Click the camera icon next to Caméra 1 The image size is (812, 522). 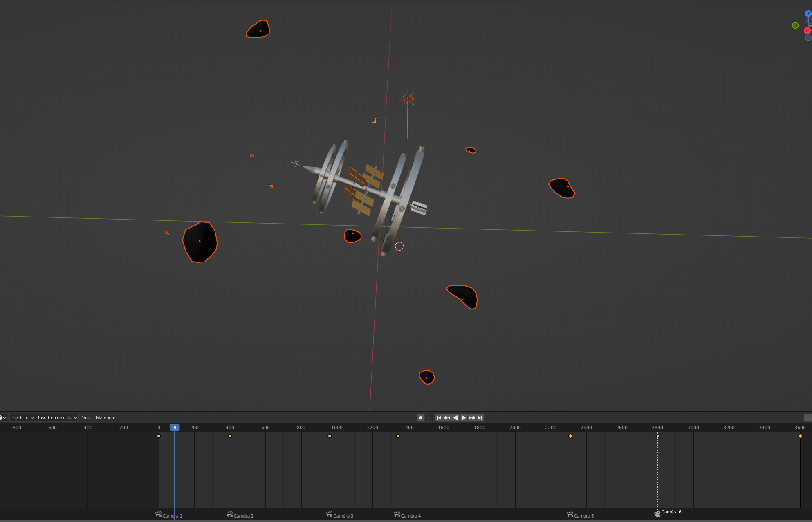click(158, 514)
